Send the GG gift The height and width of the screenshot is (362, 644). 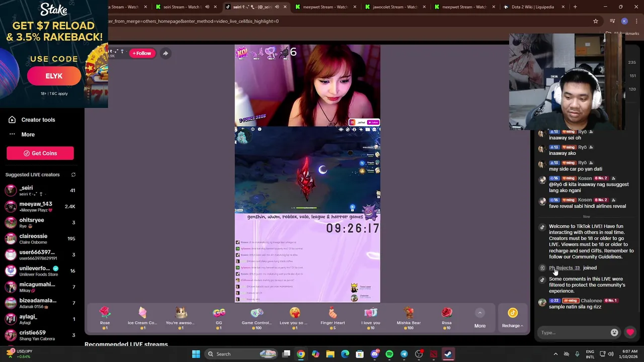click(x=219, y=318)
